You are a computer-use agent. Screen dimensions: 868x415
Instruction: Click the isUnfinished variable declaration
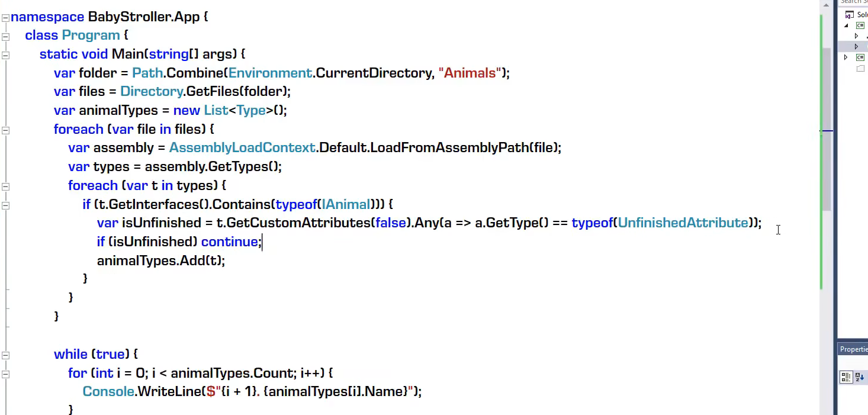coord(162,223)
